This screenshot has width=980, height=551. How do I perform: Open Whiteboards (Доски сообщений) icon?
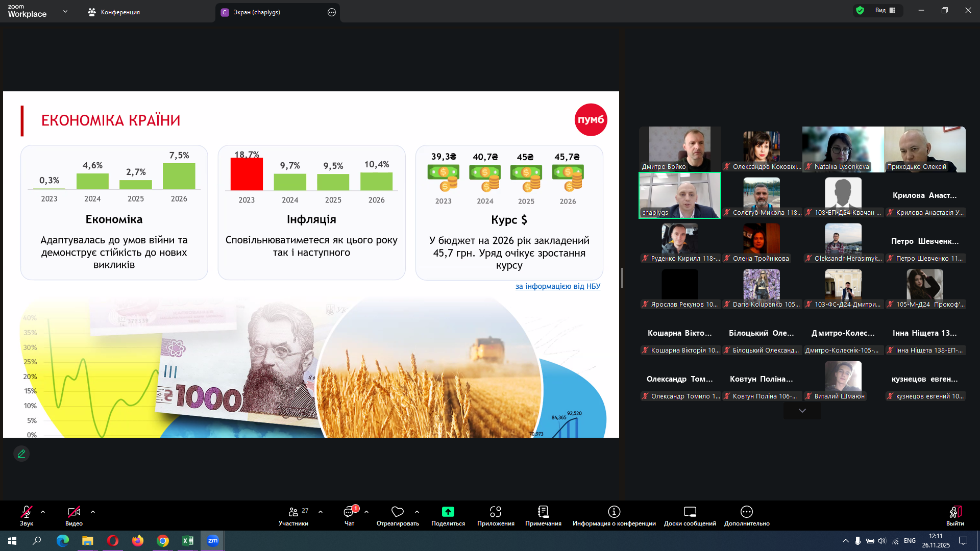point(690,512)
